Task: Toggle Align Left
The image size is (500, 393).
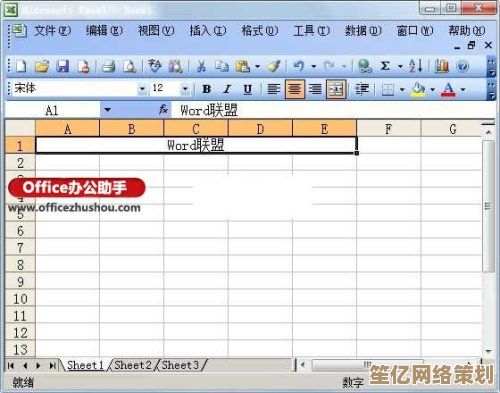Action: (274, 89)
